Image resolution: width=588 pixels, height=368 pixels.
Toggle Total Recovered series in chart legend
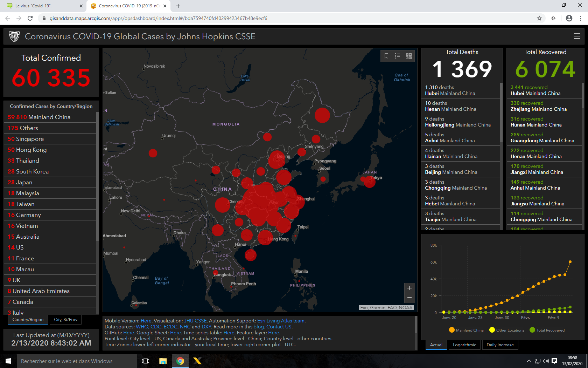click(x=547, y=330)
